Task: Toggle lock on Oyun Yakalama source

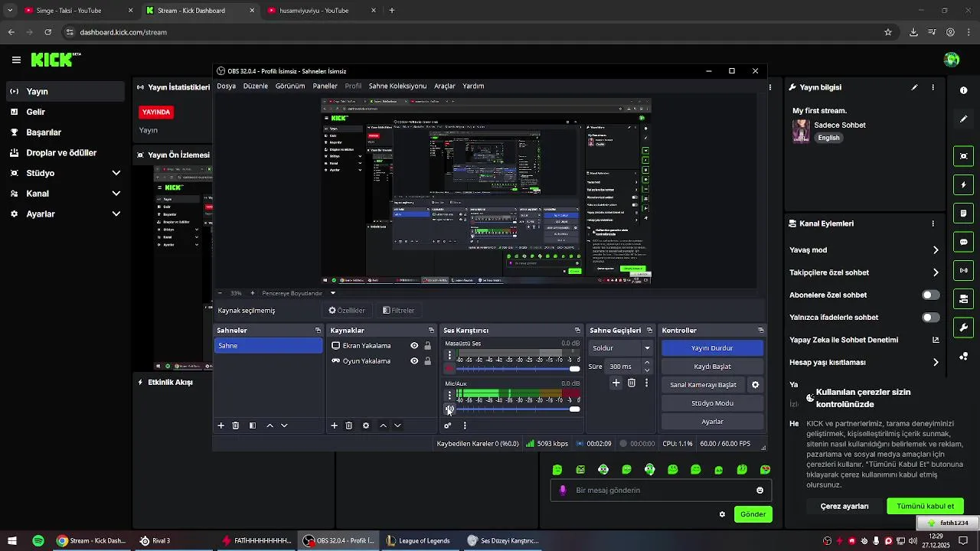Action: [x=427, y=361]
